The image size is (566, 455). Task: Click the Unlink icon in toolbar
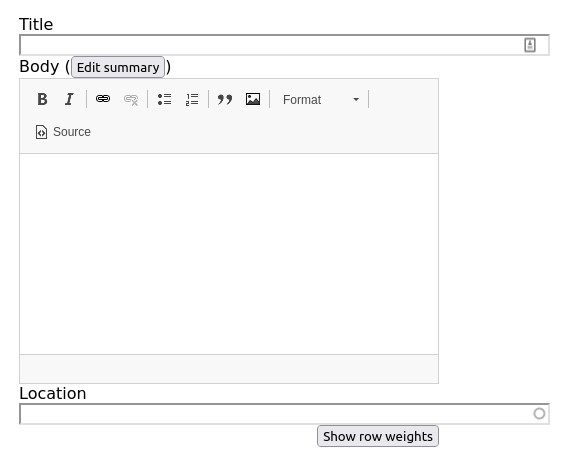131,99
